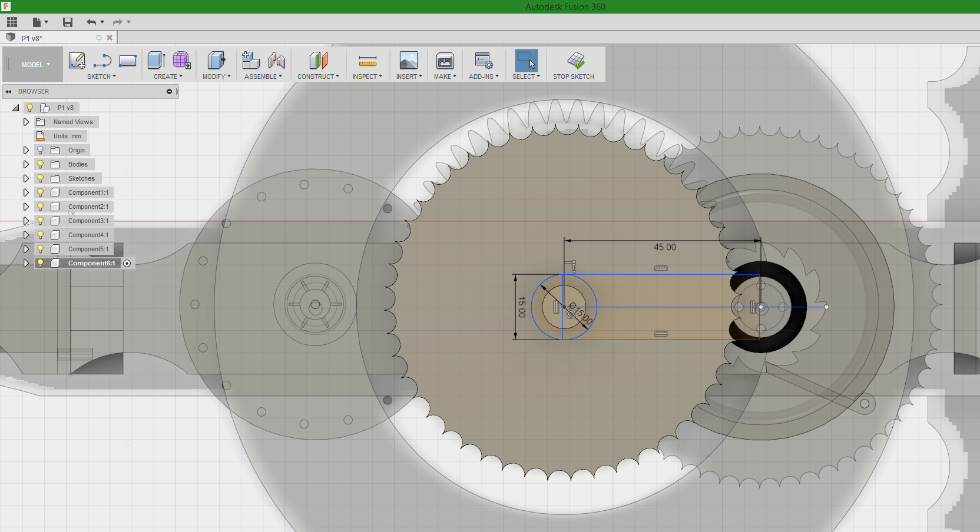Screen dimensions: 980x532
Task: Click the Fusion 360 app logo
Action: coord(6,6)
